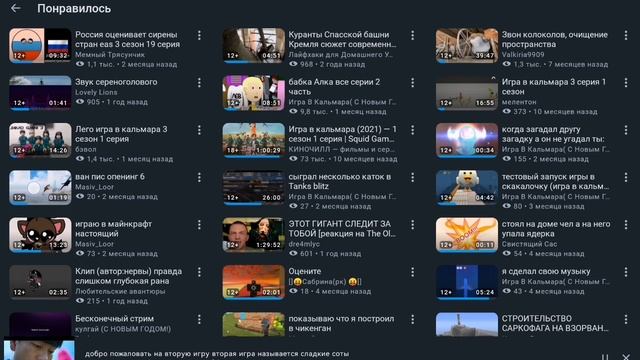The height and width of the screenshot is (360, 640).
Task: Open options for 'Игра в кальмара (2021)' video
Action: tap(413, 130)
